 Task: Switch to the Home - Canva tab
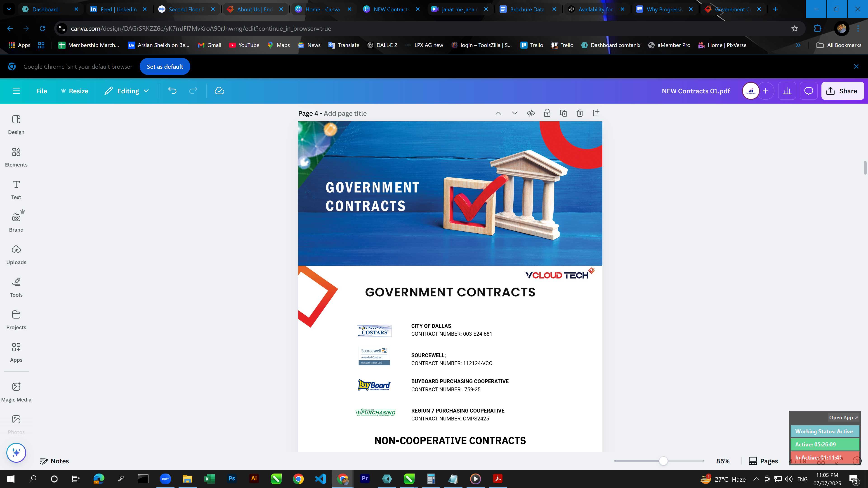click(323, 9)
